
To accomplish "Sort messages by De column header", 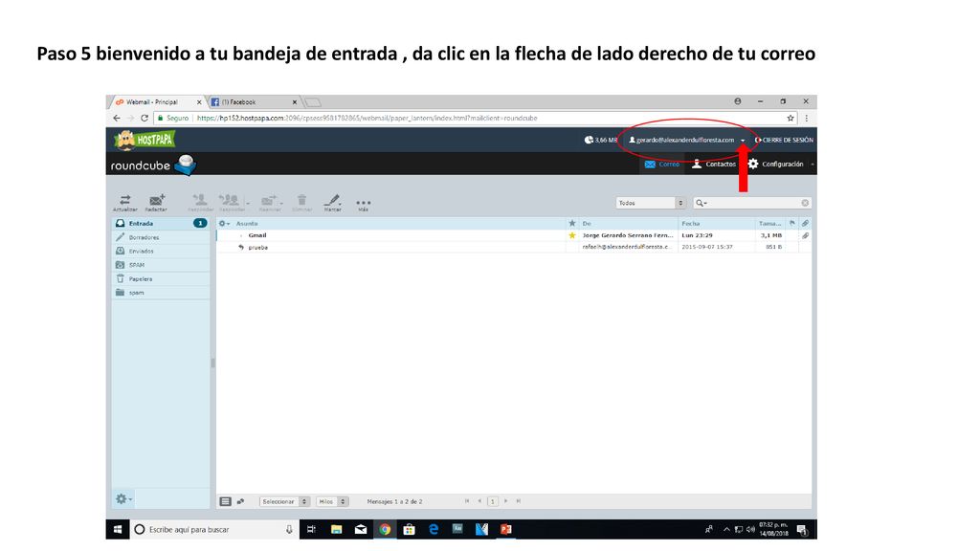I will pyautogui.click(x=587, y=223).
